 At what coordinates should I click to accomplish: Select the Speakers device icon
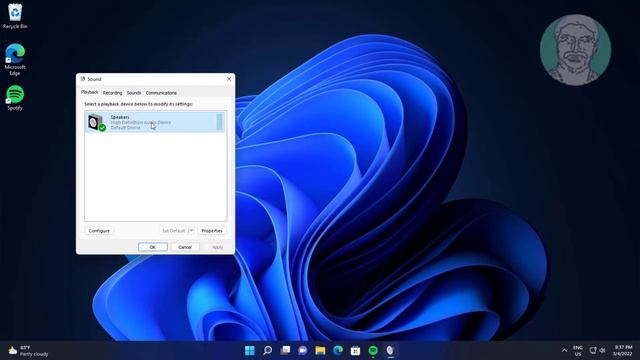96,122
